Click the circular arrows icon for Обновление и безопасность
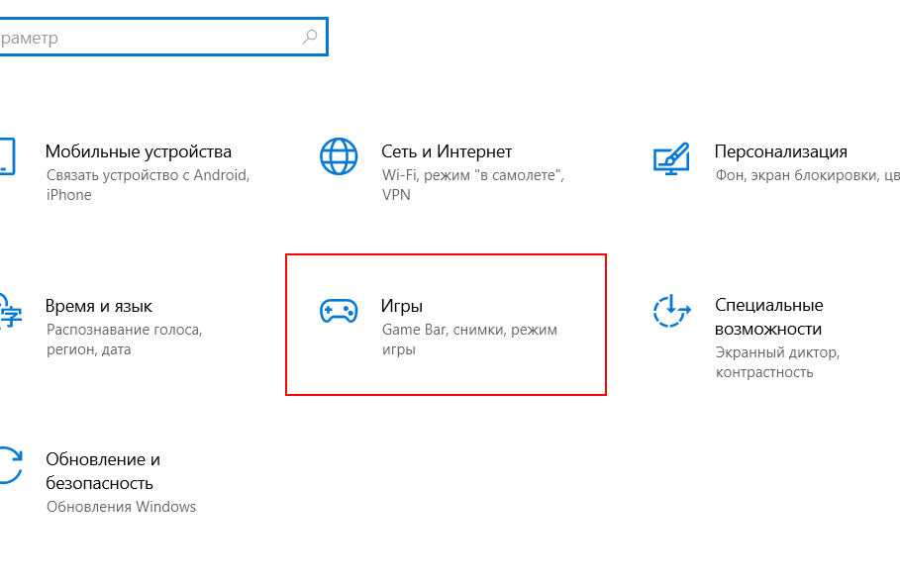Viewport: 900px width, 588px height. [x=8, y=464]
